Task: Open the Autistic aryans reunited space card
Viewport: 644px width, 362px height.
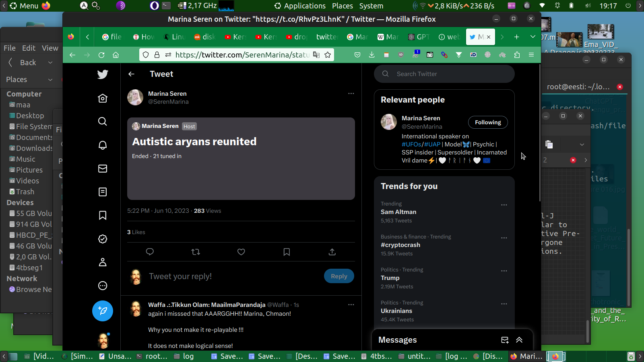Action: pos(241,158)
